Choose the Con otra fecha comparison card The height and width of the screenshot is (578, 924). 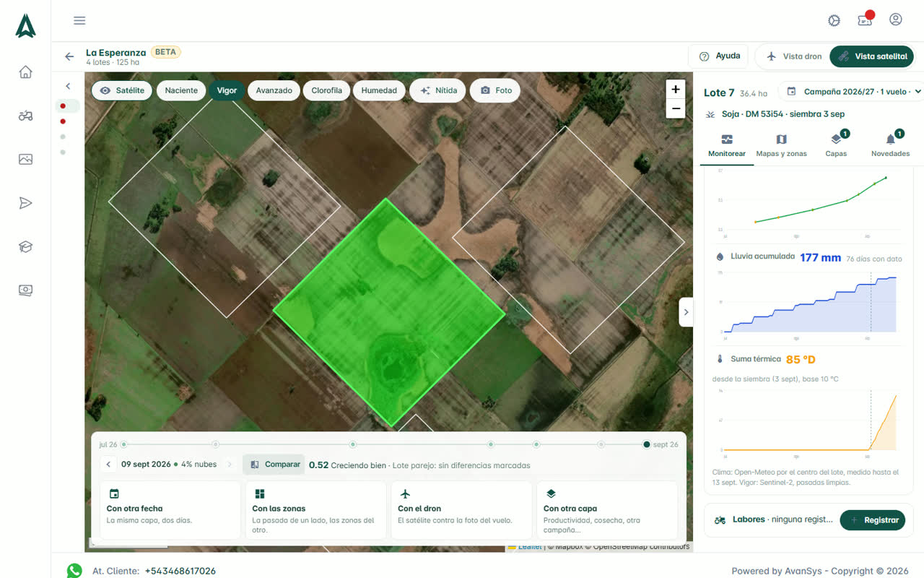(x=170, y=510)
